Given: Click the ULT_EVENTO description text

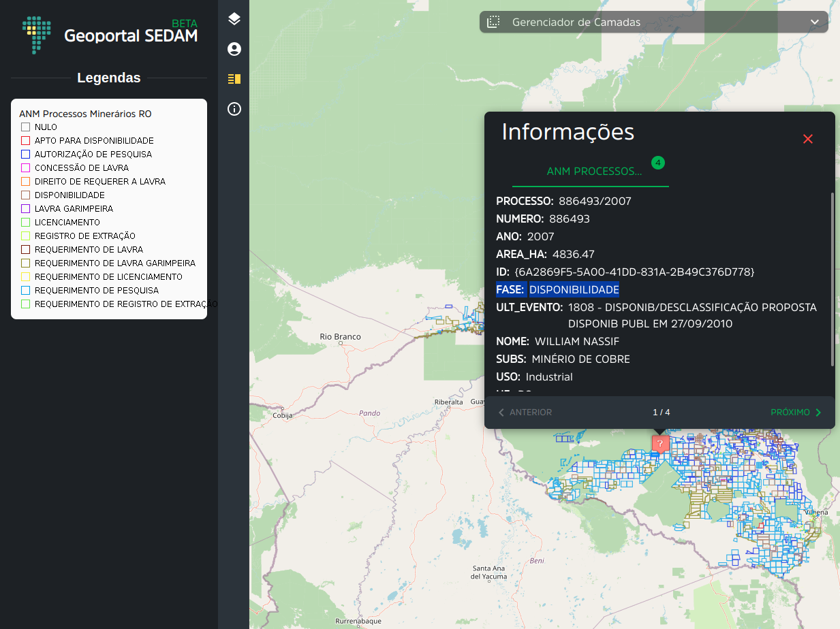Looking at the screenshot, I should point(692,316).
